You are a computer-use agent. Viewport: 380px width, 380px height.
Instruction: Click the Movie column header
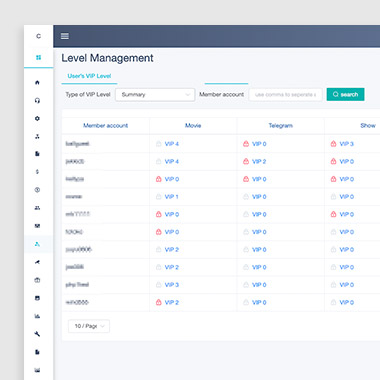pyautogui.click(x=193, y=126)
